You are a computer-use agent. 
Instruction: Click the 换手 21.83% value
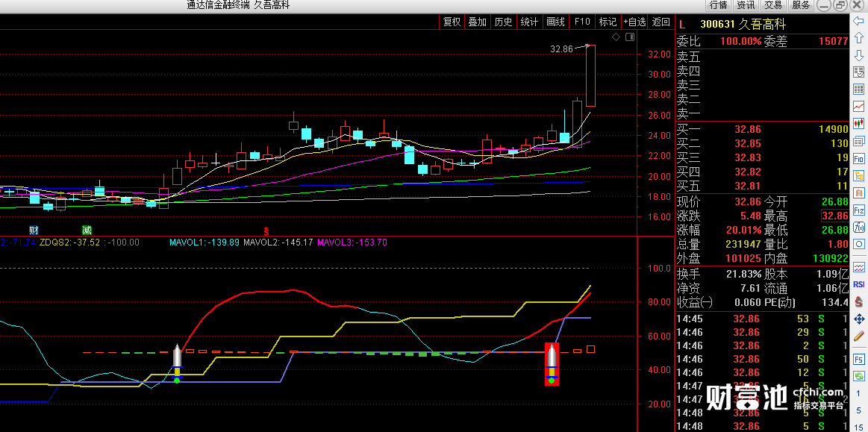744,274
